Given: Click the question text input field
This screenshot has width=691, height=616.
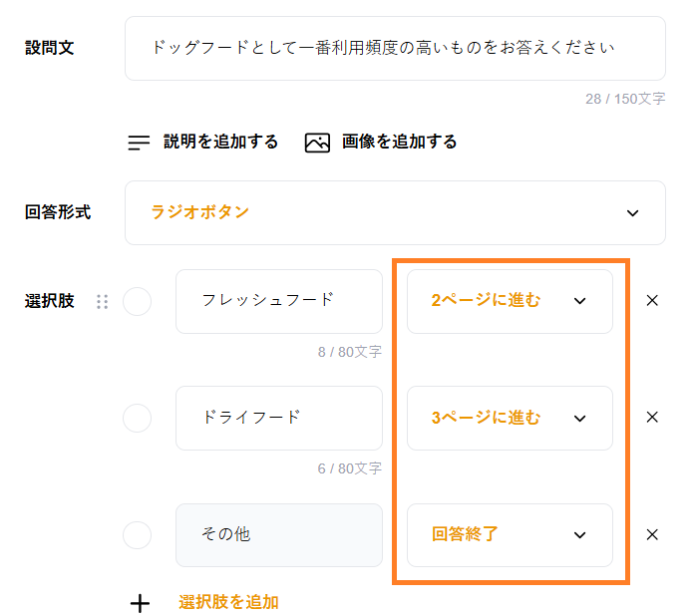Looking at the screenshot, I should (395, 48).
